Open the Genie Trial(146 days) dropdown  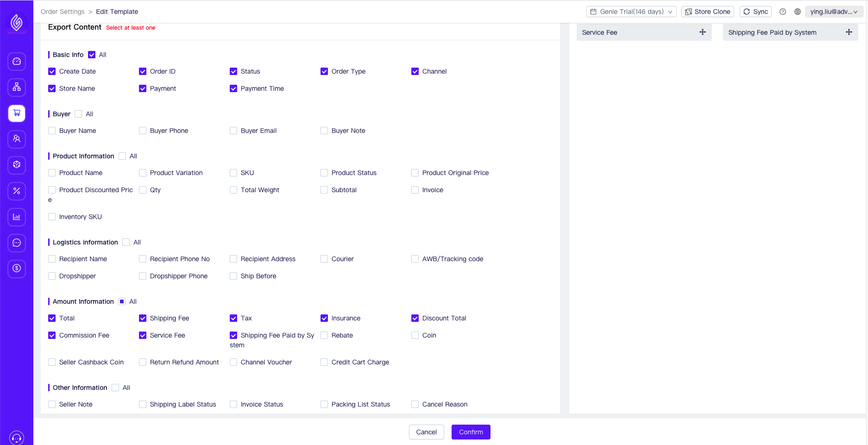[631, 12]
